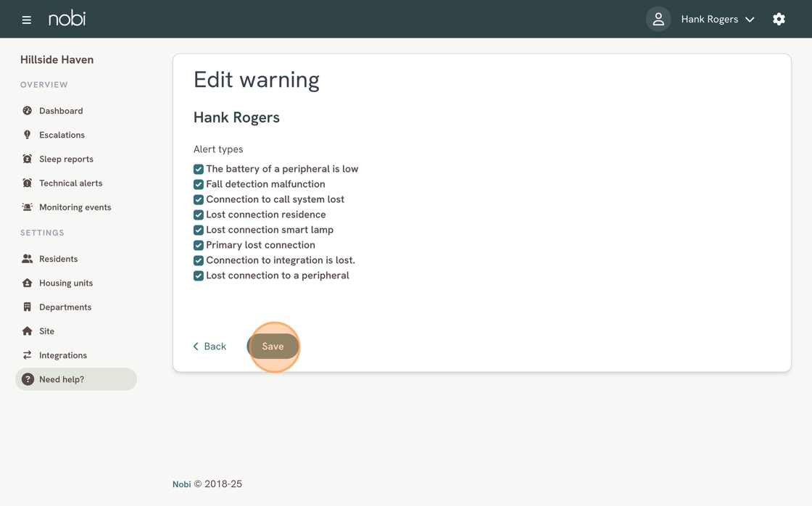Image resolution: width=812 pixels, height=506 pixels.
Task: Expand the Hank Rogers account dropdown
Action: tap(717, 19)
